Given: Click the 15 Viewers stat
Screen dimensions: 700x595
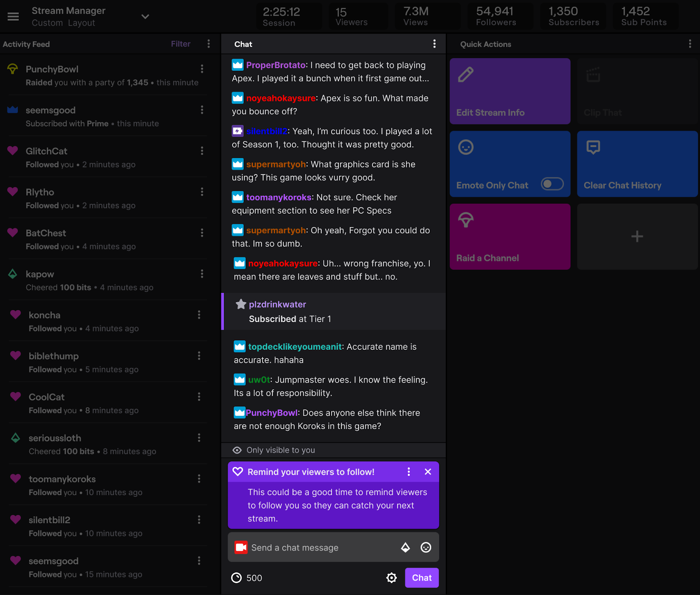Looking at the screenshot, I should tap(358, 17).
